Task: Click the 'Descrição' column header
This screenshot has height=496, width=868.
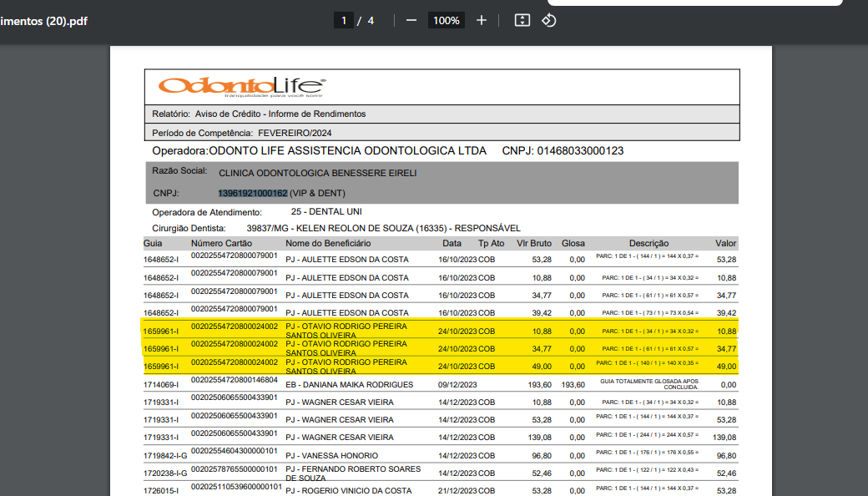Action: coord(648,243)
